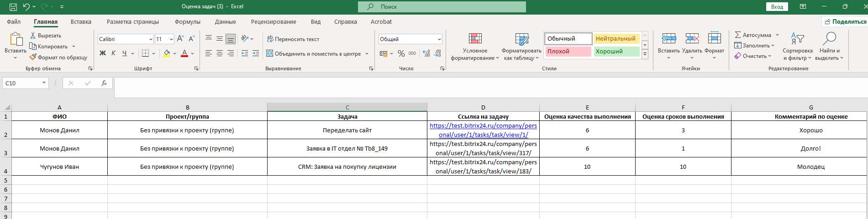Click the Save icon in title bar
This screenshot has height=219, width=868.
13,7
